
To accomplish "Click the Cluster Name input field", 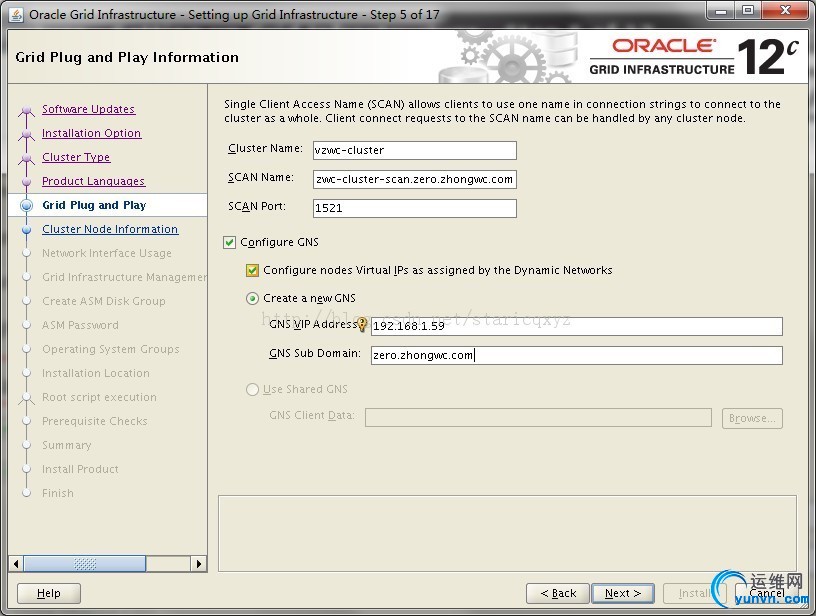I will 414,150.
